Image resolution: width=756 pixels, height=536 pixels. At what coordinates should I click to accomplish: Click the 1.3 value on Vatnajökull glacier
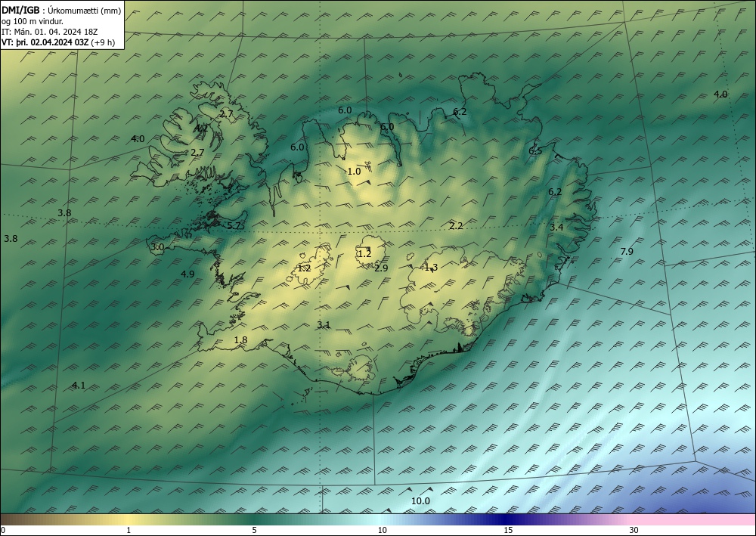click(431, 267)
